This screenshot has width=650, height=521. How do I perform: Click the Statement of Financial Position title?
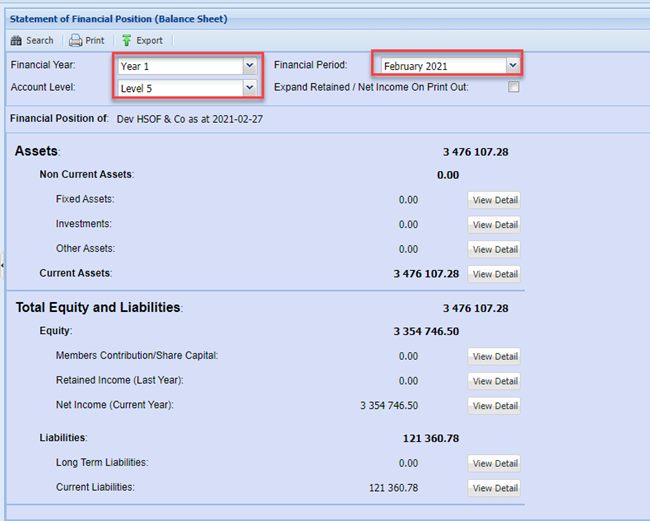pos(119,19)
